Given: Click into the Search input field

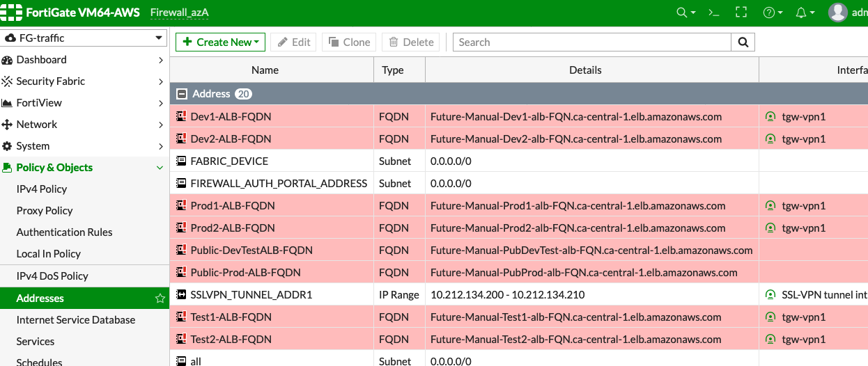Looking at the screenshot, I should 592,42.
